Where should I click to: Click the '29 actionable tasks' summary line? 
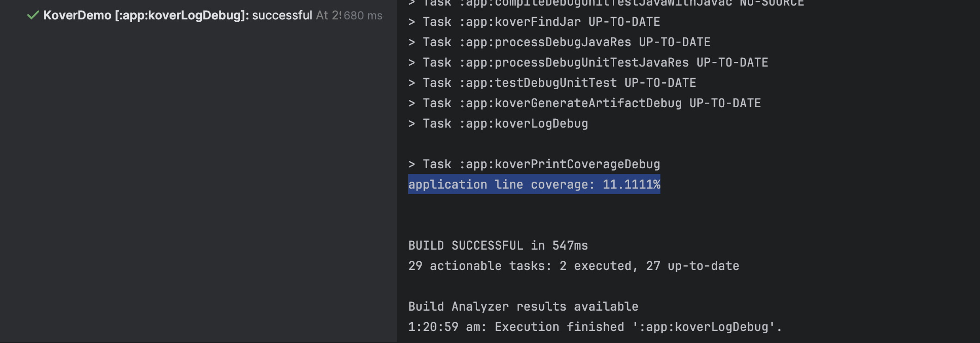pyautogui.click(x=574, y=266)
